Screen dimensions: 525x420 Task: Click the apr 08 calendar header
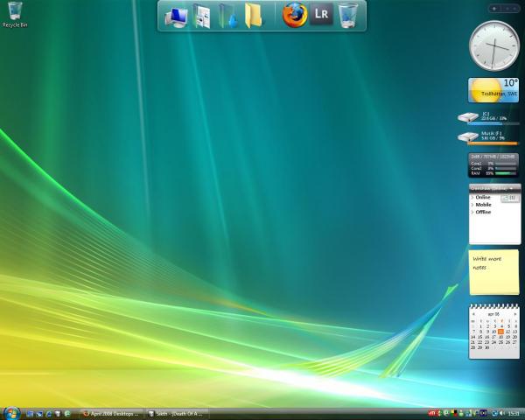point(493,314)
